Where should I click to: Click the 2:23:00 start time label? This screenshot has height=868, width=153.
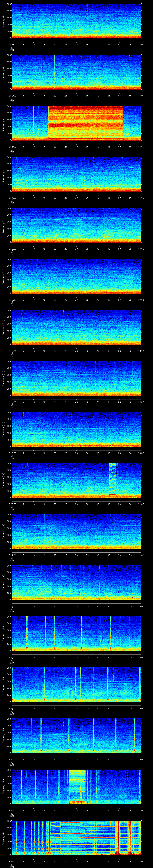click(12, 657)
